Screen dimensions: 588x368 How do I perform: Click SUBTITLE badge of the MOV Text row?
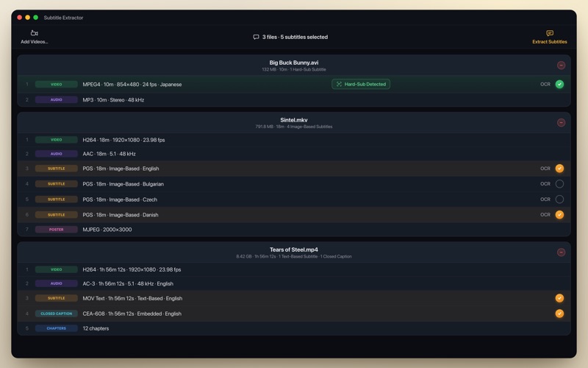coord(57,298)
